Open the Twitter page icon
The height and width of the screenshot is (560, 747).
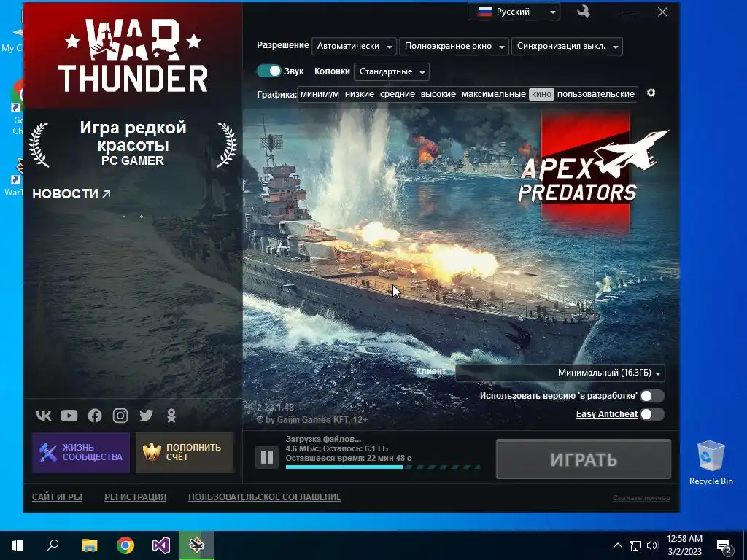pos(146,416)
